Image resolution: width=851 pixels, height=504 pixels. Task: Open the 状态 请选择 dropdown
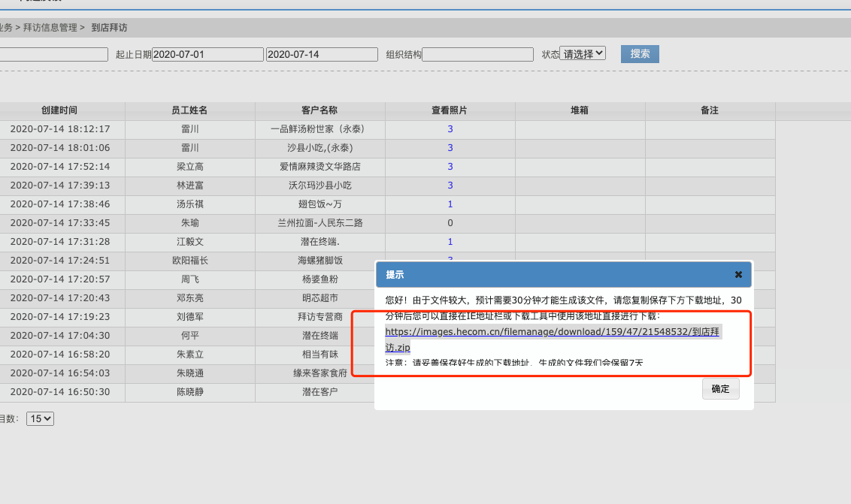point(583,54)
